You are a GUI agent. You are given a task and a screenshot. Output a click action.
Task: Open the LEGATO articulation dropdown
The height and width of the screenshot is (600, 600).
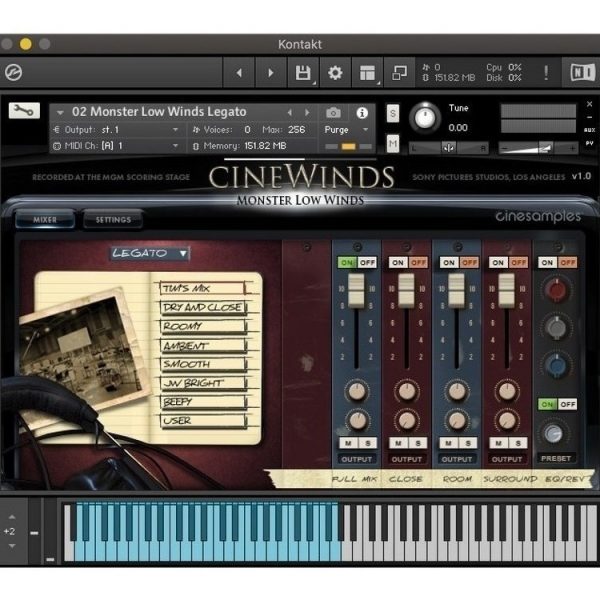150,253
